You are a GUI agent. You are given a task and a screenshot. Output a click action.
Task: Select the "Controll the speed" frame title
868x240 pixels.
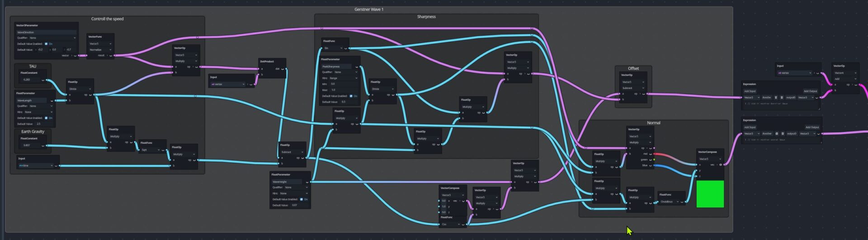107,19
